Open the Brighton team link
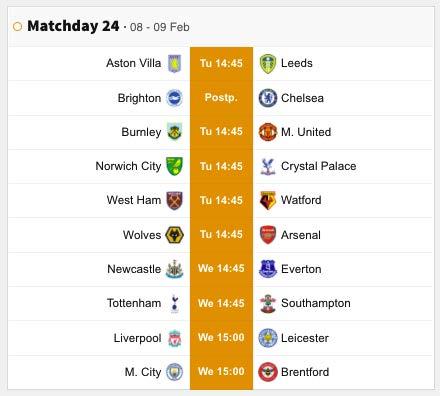The image size is (440, 396). tap(139, 98)
